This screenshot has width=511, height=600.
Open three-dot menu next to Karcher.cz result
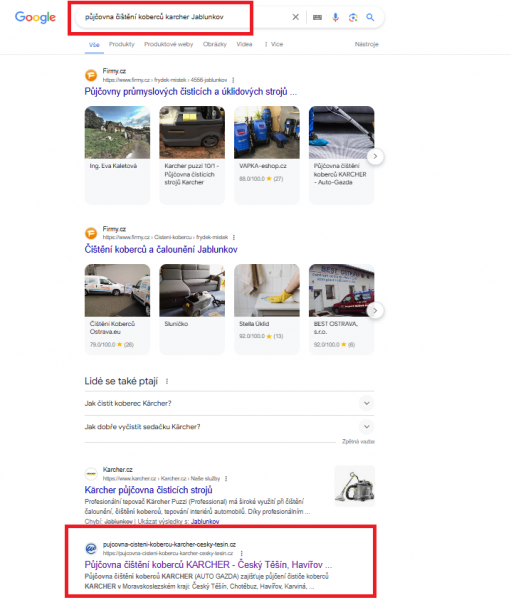[x=226, y=479]
